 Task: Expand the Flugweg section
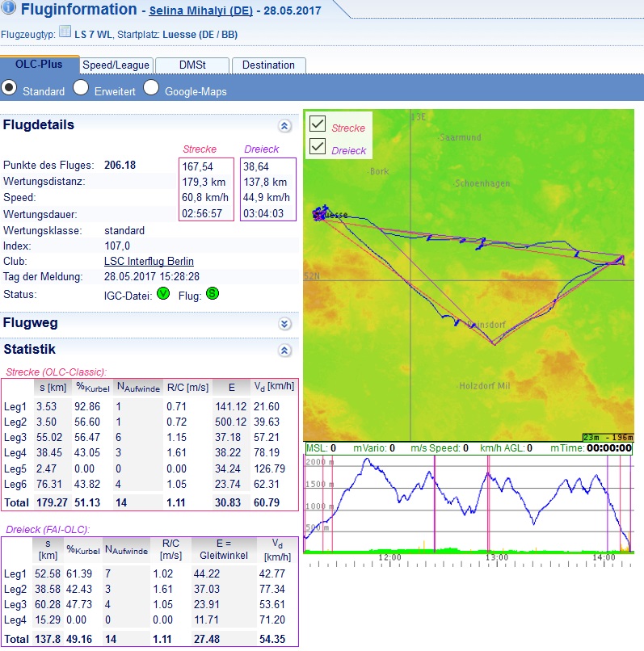tap(284, 324)
